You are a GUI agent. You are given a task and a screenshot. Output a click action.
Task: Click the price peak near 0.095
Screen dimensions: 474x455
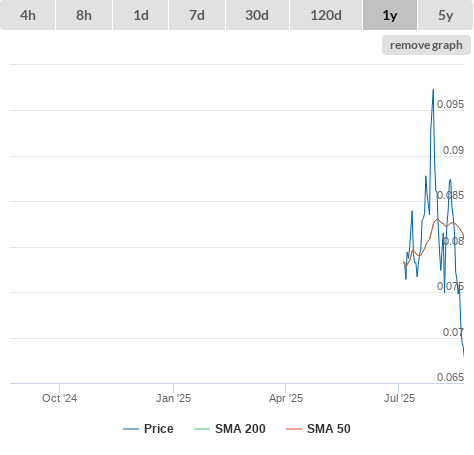click(433, 90)
